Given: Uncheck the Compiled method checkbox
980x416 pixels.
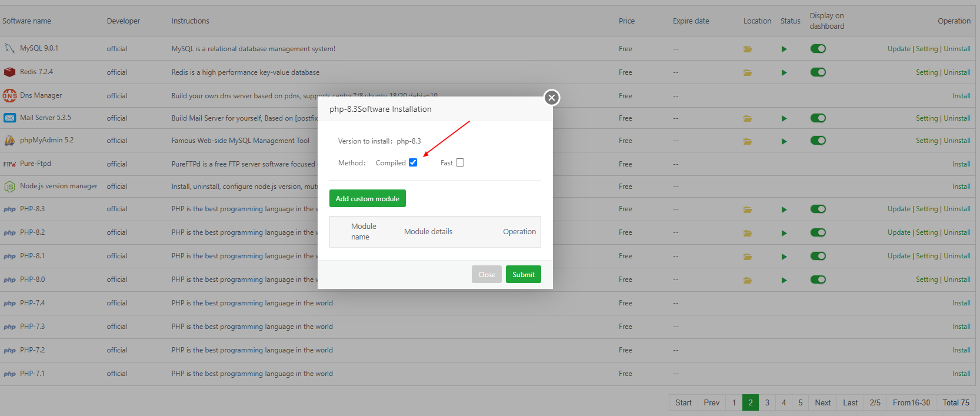Looking at the screenshot, I should click(x=413, y=163).
